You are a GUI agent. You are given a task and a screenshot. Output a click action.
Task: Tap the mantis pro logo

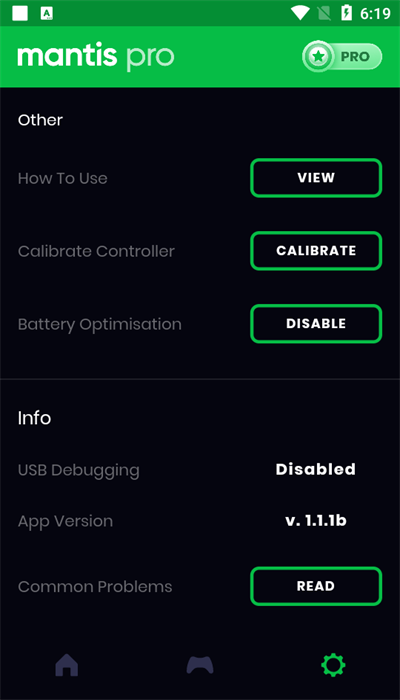[x=96, y=57]
